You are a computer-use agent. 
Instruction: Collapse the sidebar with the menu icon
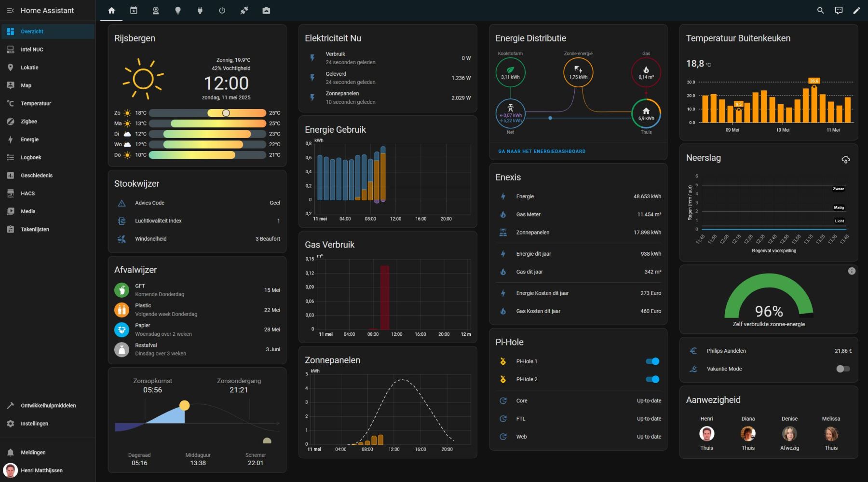[10, 11]
